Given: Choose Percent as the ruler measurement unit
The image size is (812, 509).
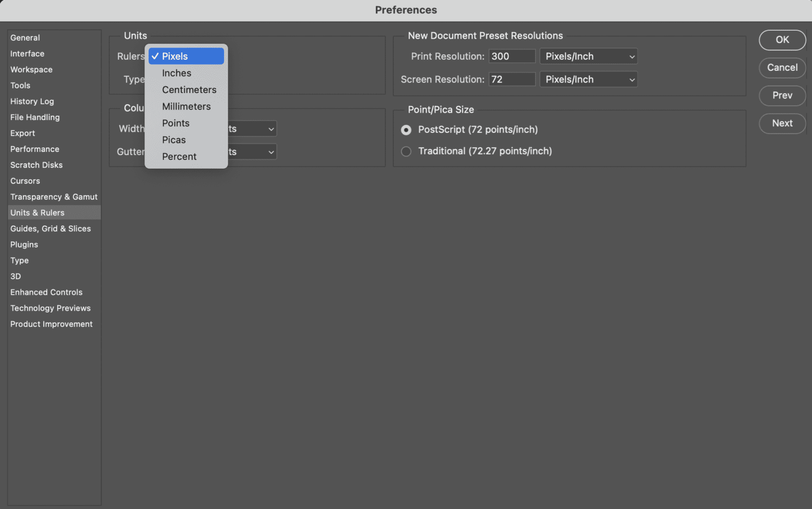Looking at the screenshot, I should tap(179, 156).
